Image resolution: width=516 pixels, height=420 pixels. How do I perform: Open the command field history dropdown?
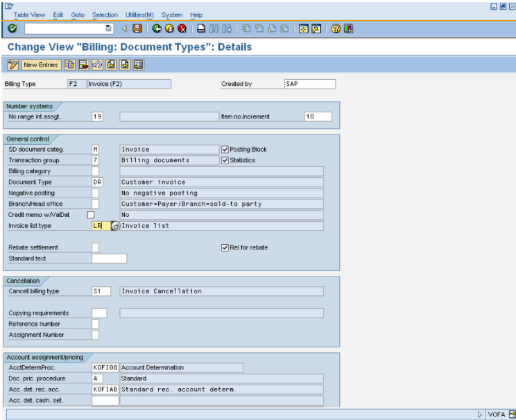click(108, 28)
